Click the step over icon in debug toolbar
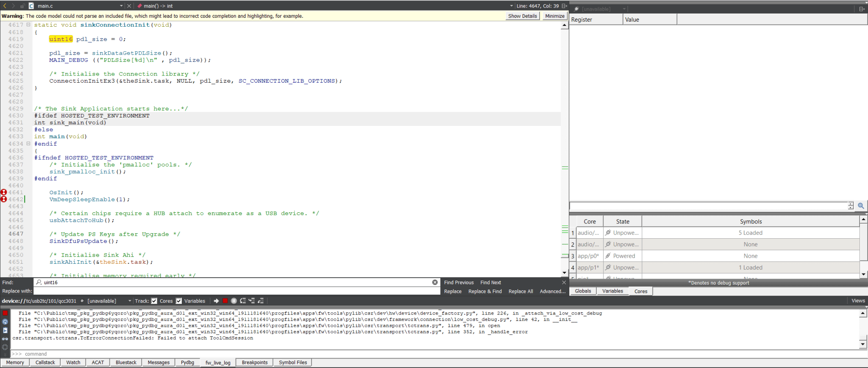The height and width of the screenshot is (368, 868). tap(243, 301)
